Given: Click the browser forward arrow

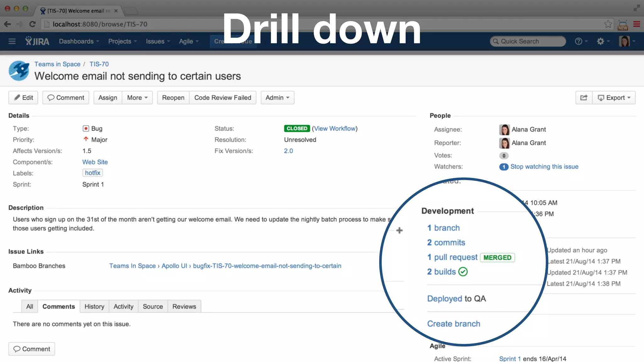Looking at the screenshot, I should [x=19, y=24].
